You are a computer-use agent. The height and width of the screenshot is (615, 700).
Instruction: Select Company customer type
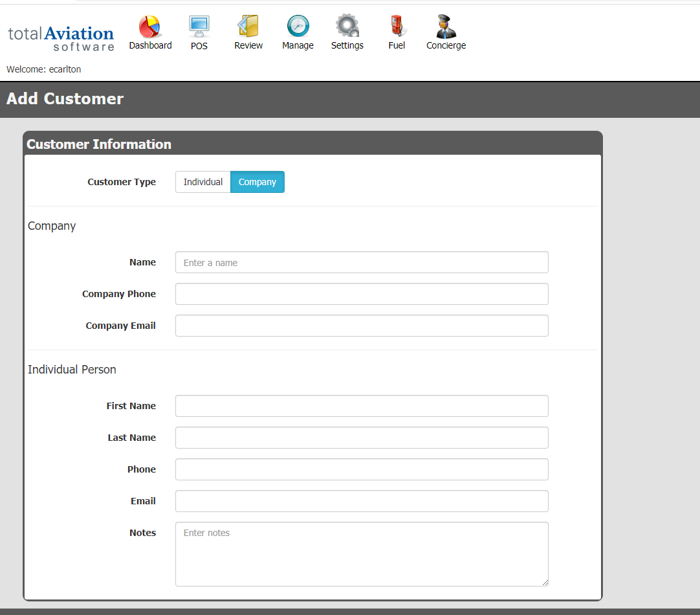[257, 182]
